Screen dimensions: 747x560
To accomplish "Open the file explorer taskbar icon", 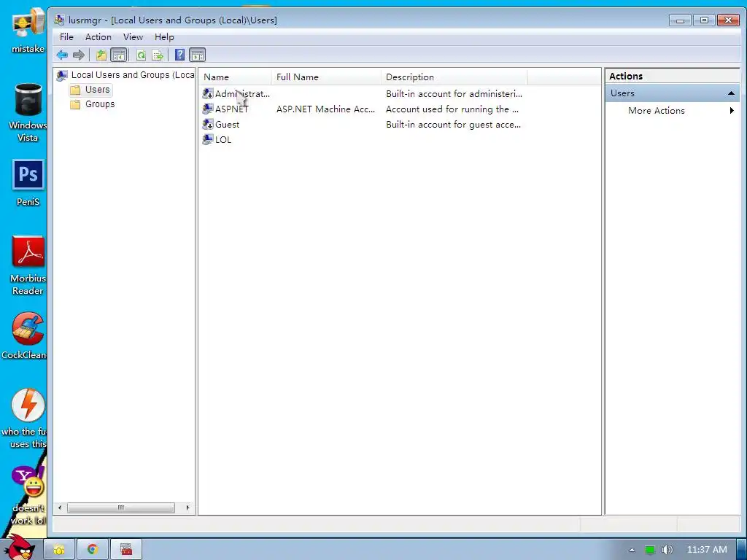I will [x=59, y=550].
